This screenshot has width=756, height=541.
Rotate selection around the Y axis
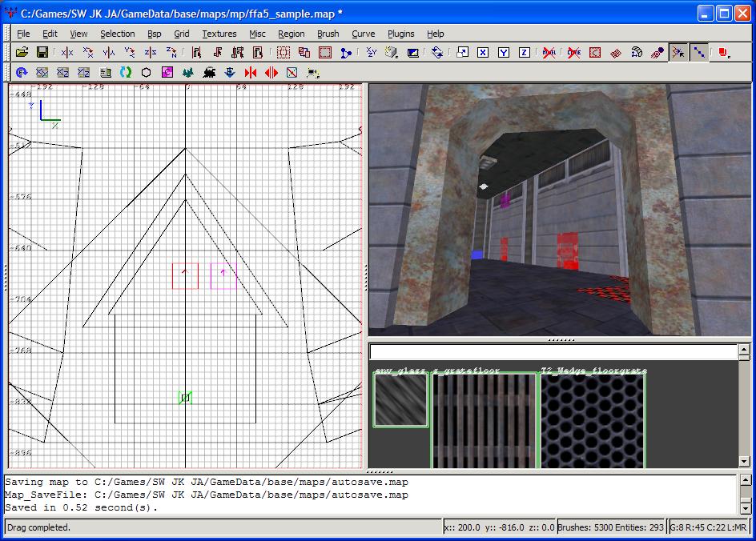(x=129, y=52)
